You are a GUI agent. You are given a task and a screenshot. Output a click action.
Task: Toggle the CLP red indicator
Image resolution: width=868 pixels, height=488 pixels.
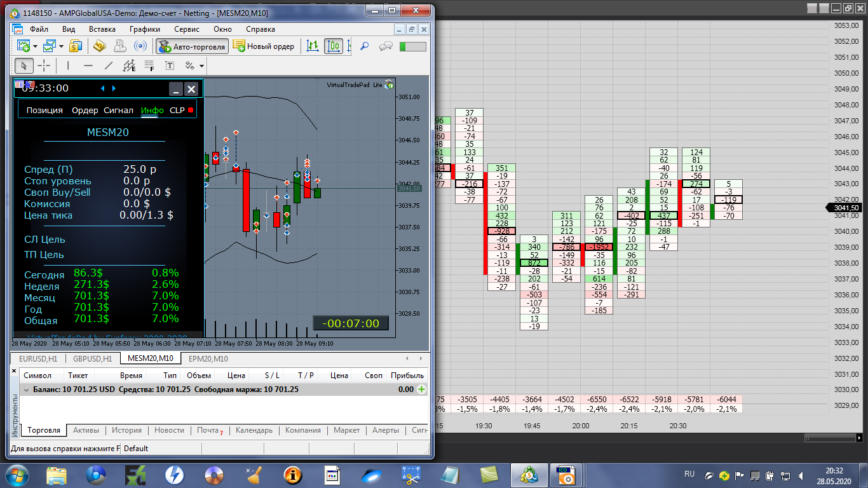[x=190, y=110]
